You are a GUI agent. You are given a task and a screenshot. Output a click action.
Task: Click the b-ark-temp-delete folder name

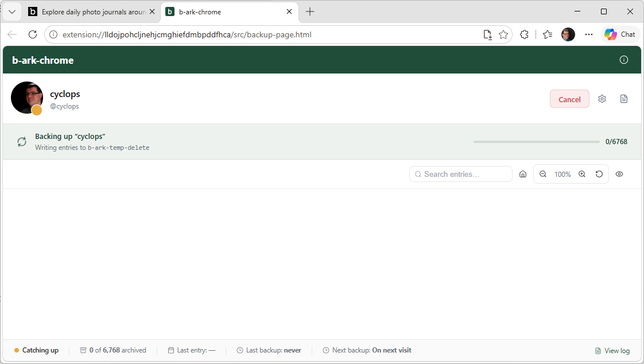(x=118, y=148)
